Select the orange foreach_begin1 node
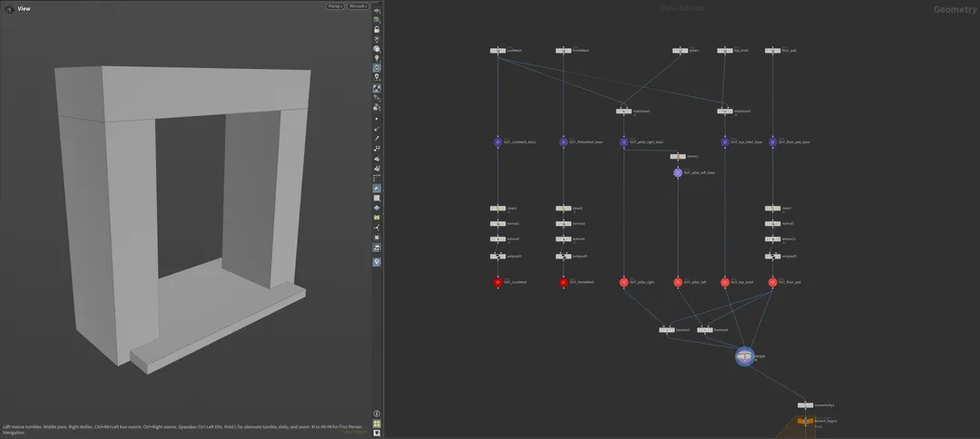The image size is (980, 439). (x=806, y=422)
